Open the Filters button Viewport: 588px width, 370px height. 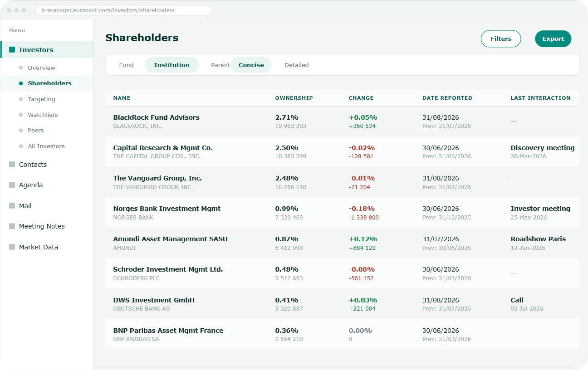click(x=501, y=39)
